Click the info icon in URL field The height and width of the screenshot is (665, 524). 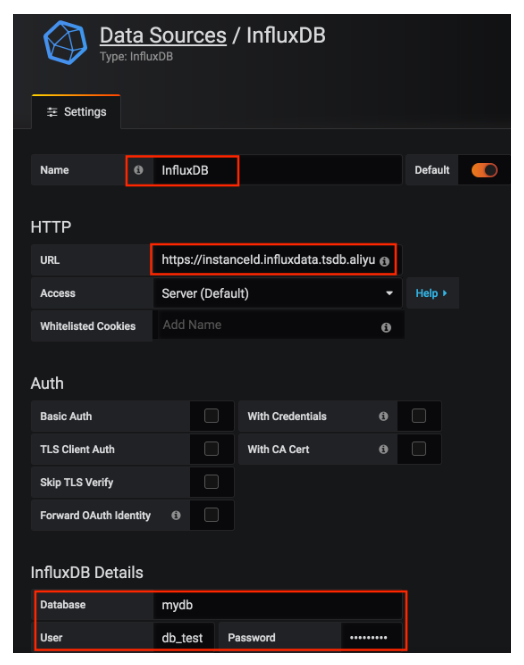385,262
